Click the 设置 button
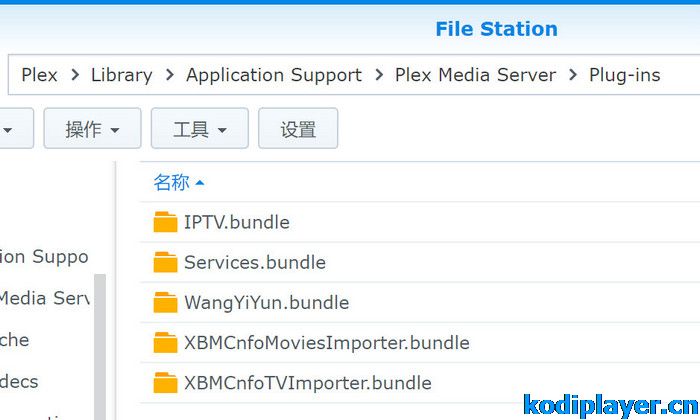The image size is (700, 420). (298, 129)
